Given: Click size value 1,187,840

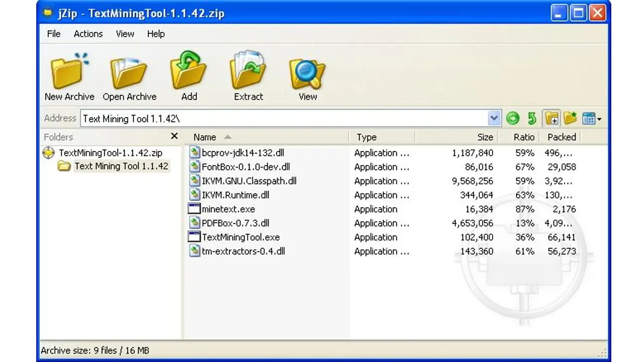Looking at the screenshot, I should 472,153.
